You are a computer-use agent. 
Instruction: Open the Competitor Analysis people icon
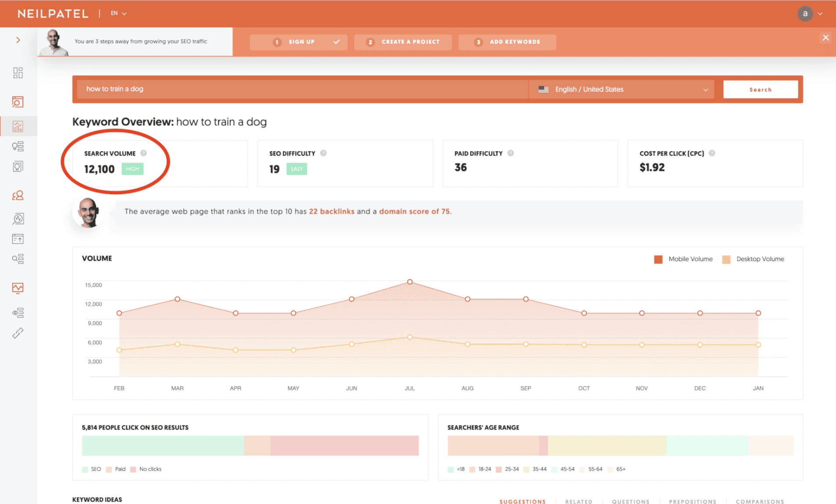tap(18, 195)
